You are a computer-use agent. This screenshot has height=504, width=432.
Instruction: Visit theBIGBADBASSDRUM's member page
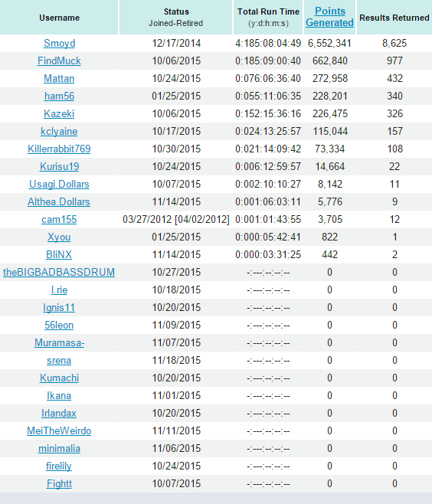59,272
